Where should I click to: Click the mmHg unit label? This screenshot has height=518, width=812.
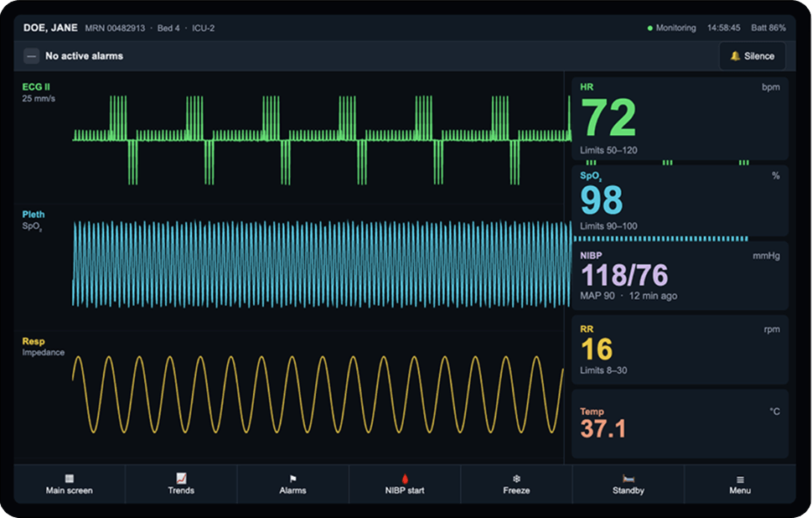coord(767,256)
